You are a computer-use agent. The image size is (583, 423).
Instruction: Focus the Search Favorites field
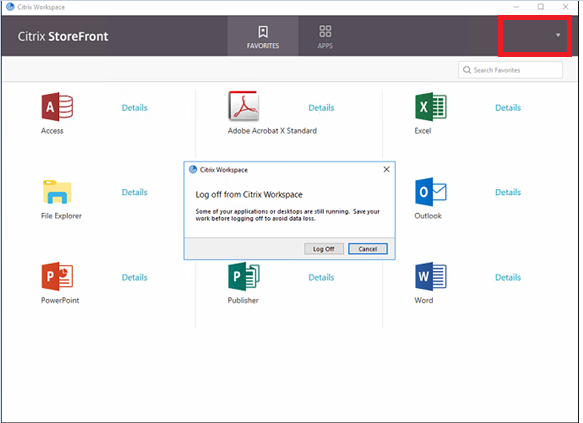coord(510,70)
